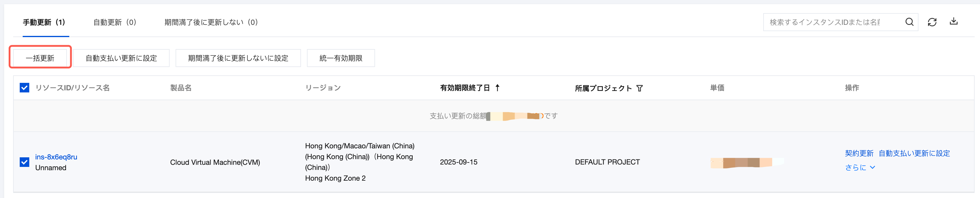980x198 pixels.
Task: Click the 契約更新 link
Action: click(x=859, y=153)
